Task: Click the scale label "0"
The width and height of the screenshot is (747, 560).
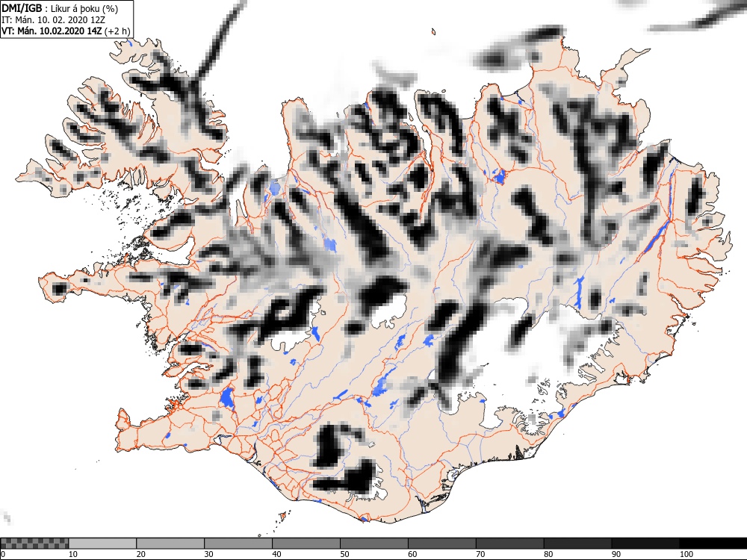Action: 3,554
